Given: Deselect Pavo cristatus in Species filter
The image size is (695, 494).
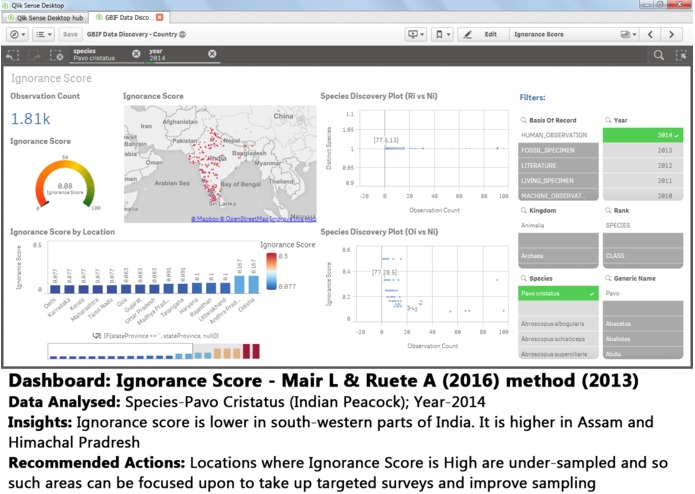Looking at the screenshot, I should [x=558, y=293].
